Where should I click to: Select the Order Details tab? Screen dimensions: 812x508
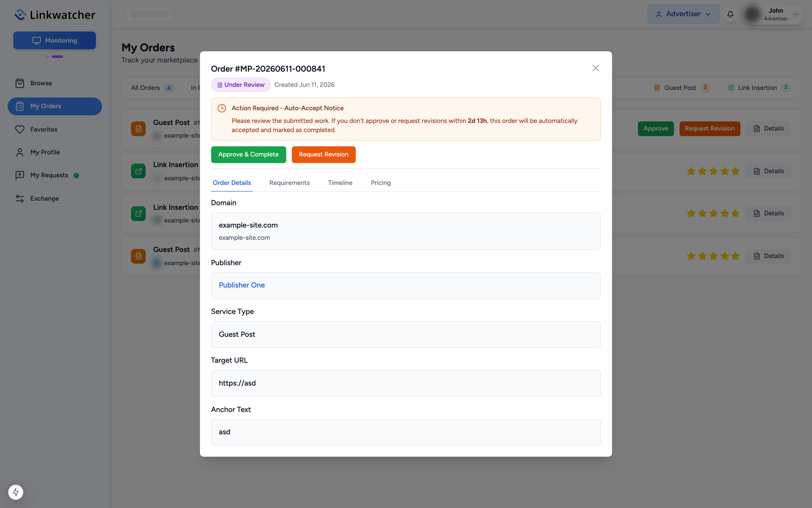click(x=232, y=183)
